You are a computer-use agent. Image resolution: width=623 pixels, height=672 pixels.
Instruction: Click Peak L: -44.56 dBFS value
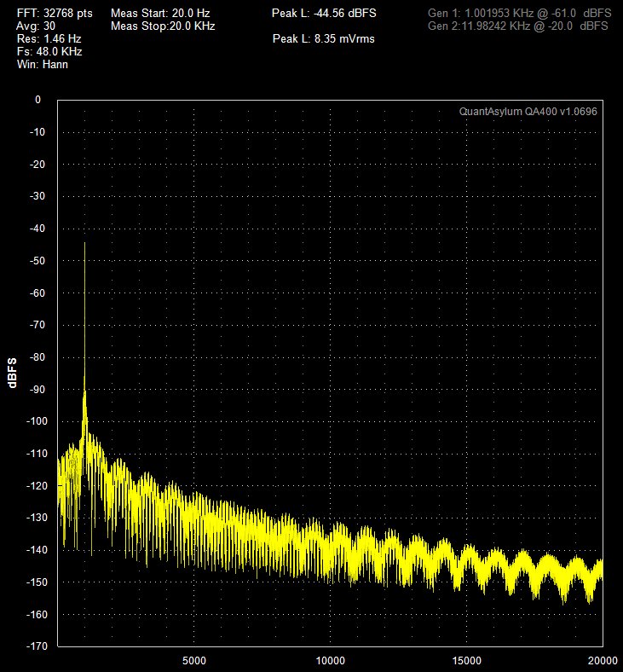pos(324,14)
